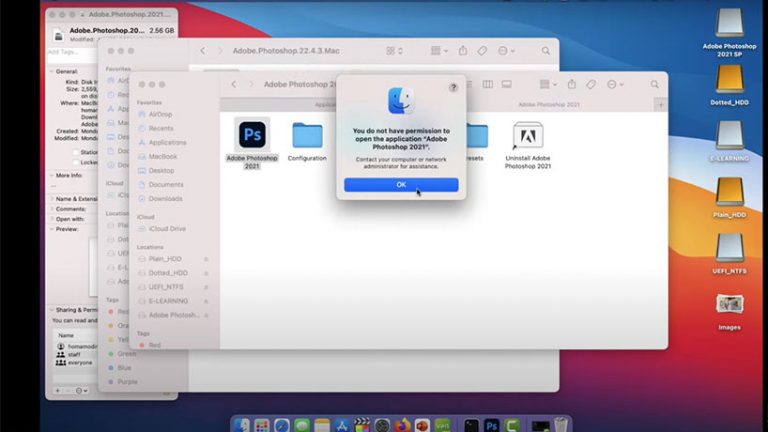The width and height of the screenshot is (768, 432).
Task: Click the Tags icon in the front Finder window
Action: (x=591, y=84)
